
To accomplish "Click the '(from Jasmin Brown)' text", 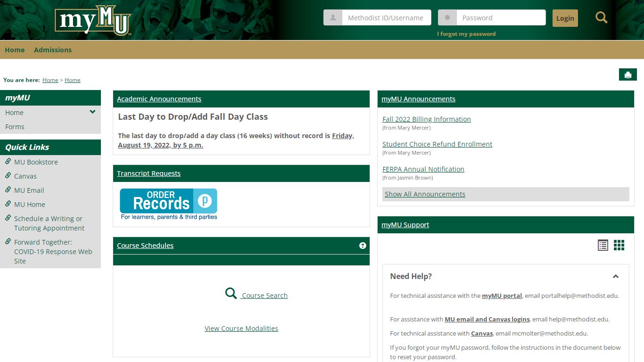I will pos(407,178).
